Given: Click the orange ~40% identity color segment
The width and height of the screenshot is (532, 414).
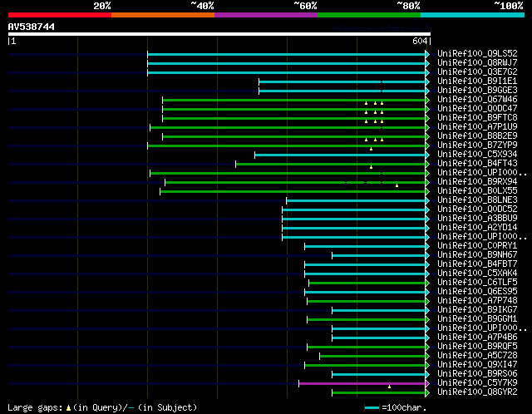Looking at the screenshot, I should click(x=163, y=15).
